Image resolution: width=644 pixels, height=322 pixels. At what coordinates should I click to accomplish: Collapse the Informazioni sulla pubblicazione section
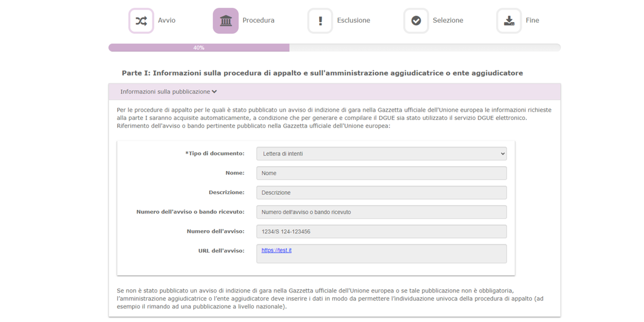[x=168, y=92]
